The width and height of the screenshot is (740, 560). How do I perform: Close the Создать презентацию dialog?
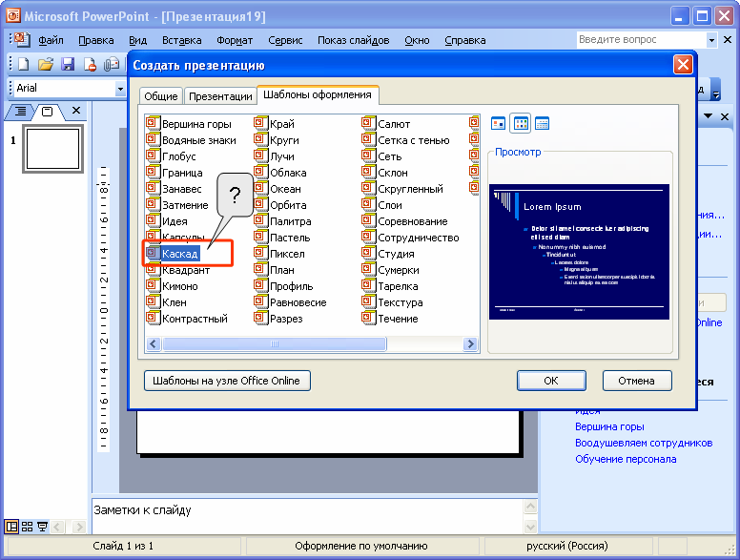pos(683,65)
